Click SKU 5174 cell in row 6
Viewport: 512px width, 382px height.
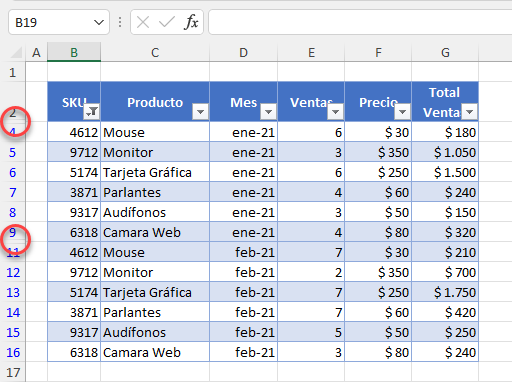coord(74,172)
